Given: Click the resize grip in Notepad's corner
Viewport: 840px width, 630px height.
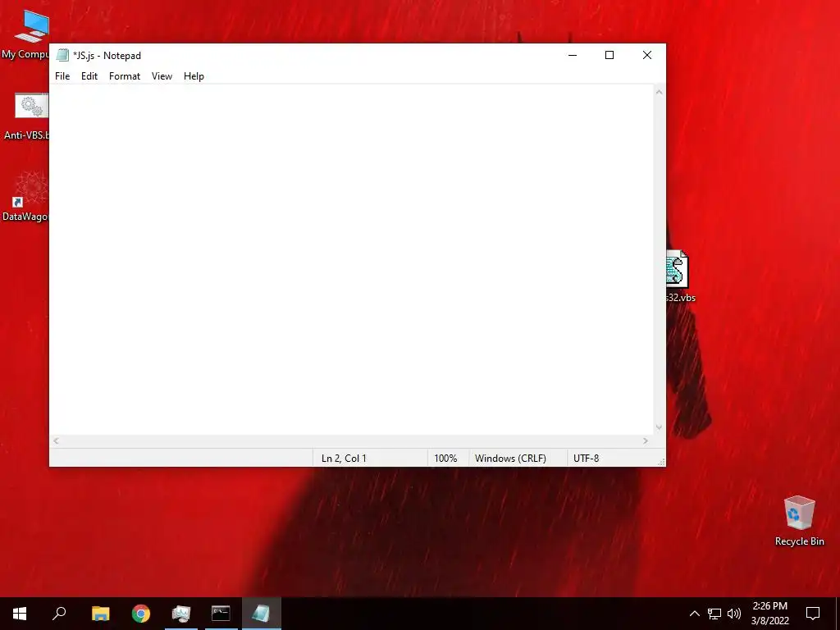Looking at the screenshot, I should (x=661, y=462).
